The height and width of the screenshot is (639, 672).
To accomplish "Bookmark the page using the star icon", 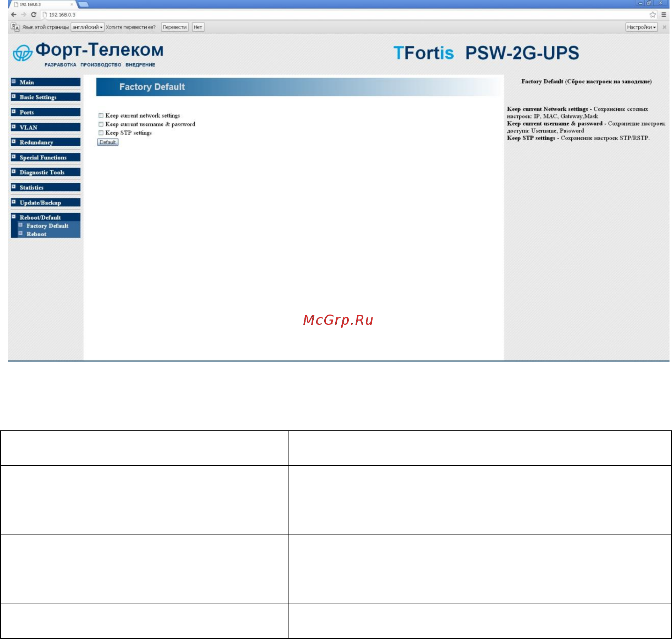I will click(653, 15).
